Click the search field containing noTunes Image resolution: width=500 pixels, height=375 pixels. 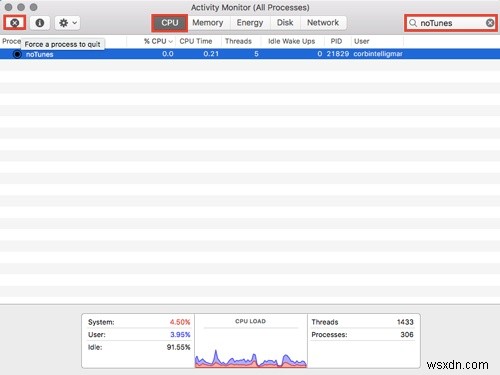451,23
